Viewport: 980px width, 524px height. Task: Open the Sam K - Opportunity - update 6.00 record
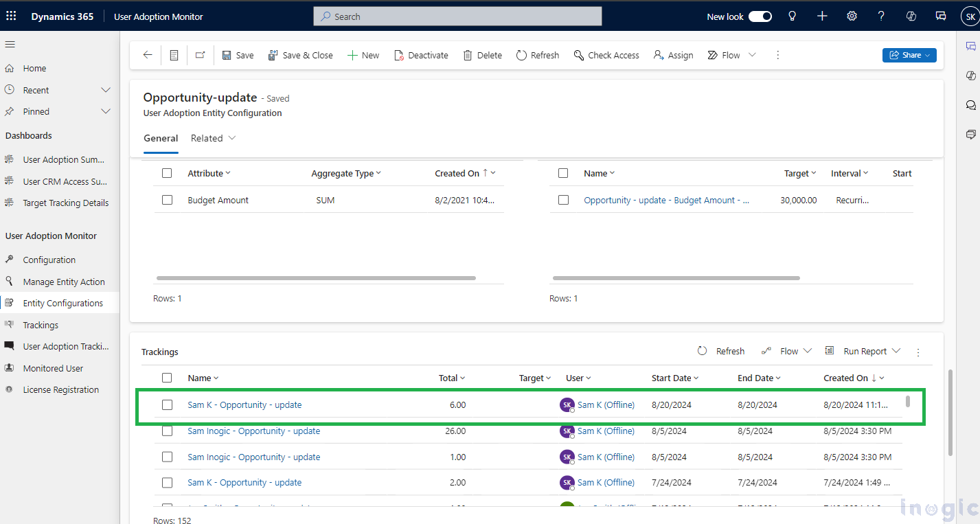point(244,405)
